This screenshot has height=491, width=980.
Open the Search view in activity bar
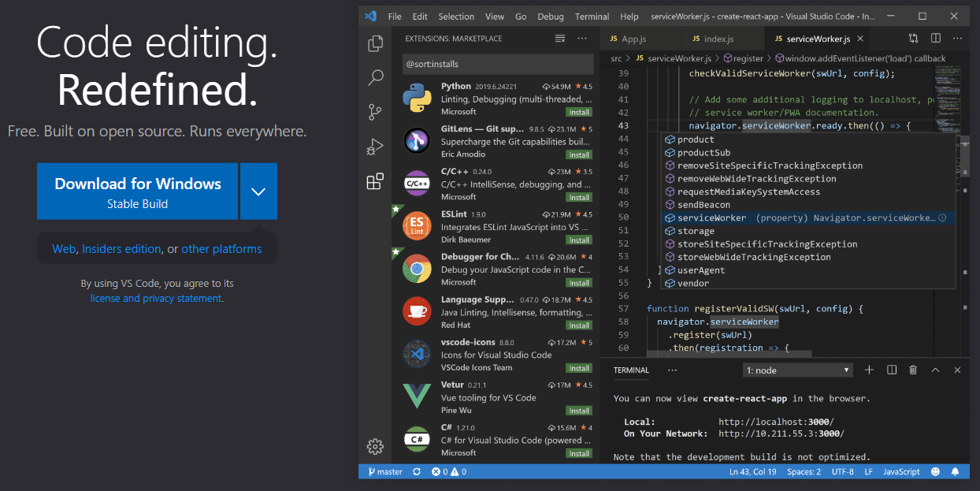(x=375, y=77)
